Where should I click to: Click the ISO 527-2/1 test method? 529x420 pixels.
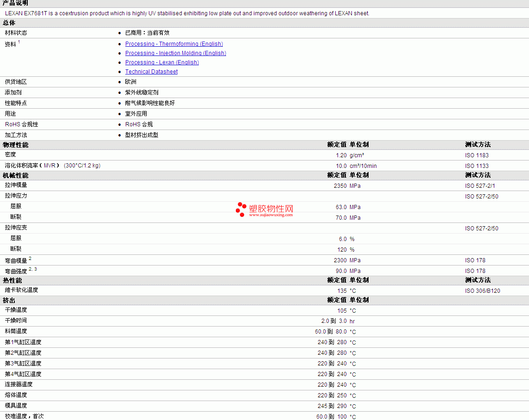tap(480, 185)
